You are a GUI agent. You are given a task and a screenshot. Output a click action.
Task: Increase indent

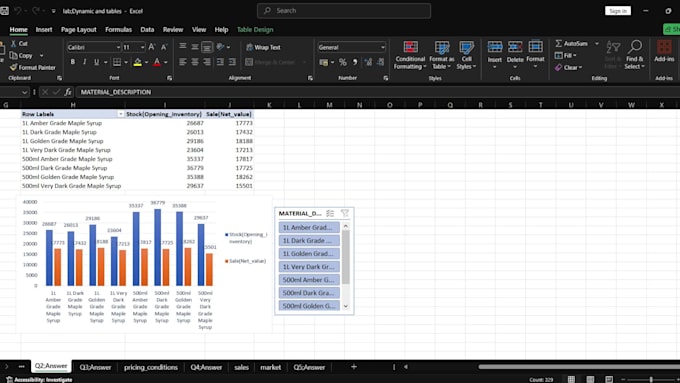[232, 62]
